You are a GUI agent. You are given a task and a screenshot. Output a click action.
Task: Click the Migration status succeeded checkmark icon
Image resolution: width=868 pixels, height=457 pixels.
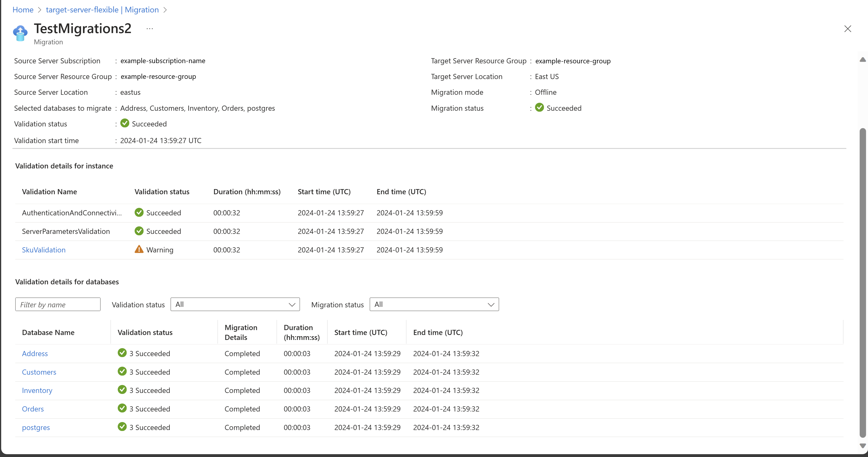tap(539, 107)
